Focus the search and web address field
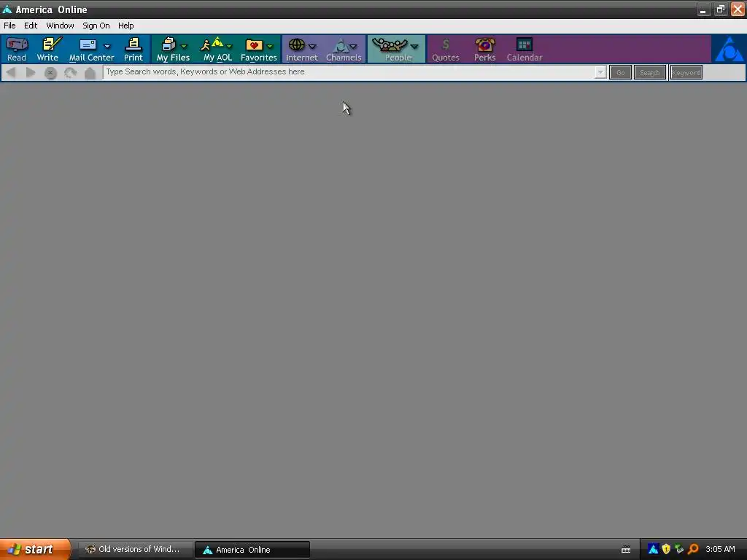This screenshot has width=747, height=560. [349, 72]
